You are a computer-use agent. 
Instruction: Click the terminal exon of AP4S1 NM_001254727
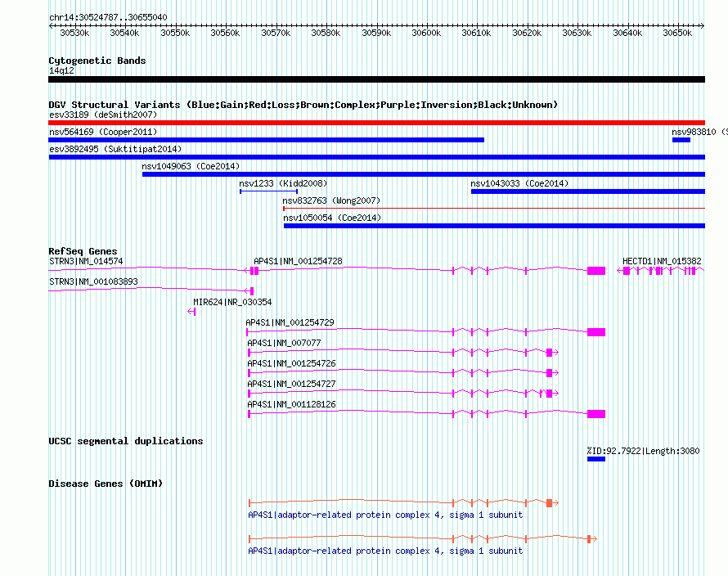(549, 394)
